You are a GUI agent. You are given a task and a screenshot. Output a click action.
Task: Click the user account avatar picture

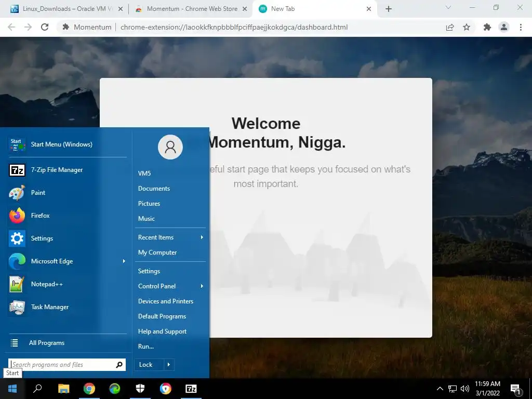coord(170,147)
